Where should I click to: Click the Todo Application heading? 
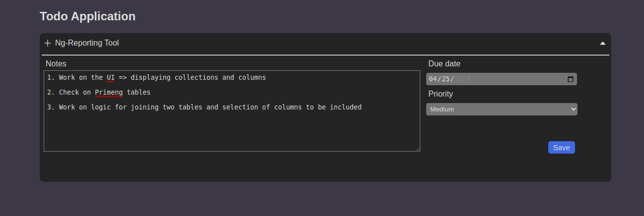(87, 16)
